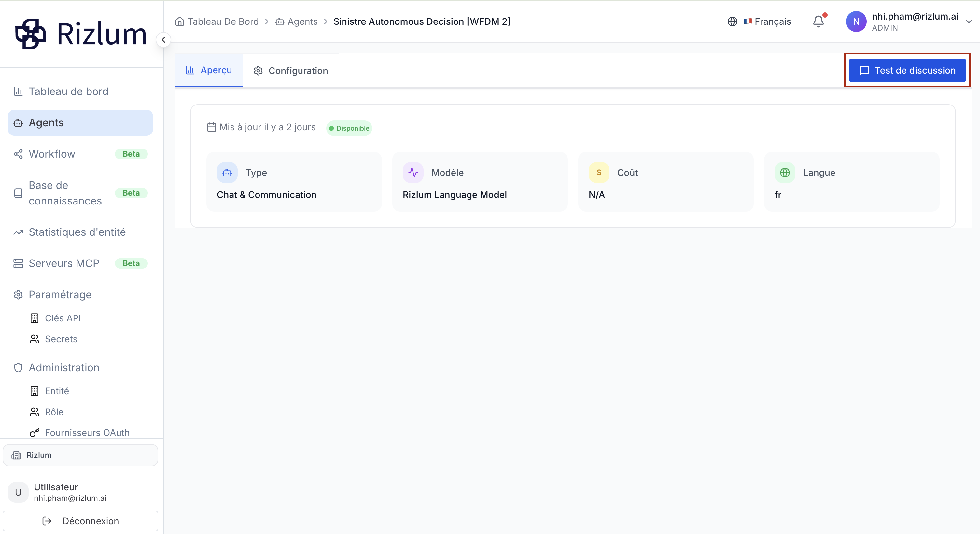Image resolution: width=980 pixels, height=534 pixels.
Task: Start Test de discussion
Action: 907,70
